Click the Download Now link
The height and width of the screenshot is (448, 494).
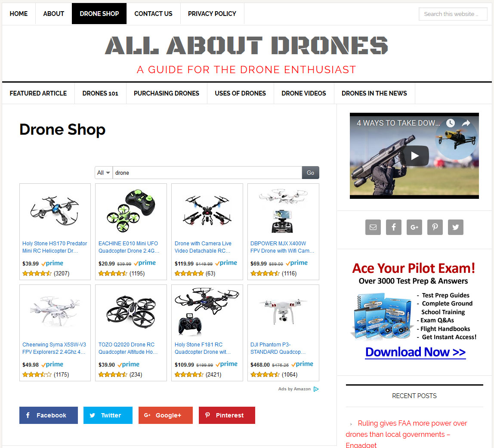(x=415, y=352)
